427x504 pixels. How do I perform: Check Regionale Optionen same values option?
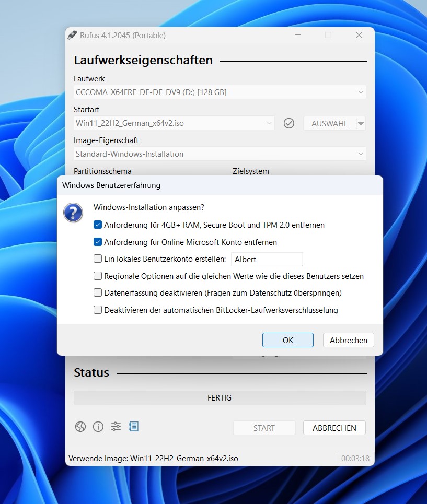tap(98, 276)
